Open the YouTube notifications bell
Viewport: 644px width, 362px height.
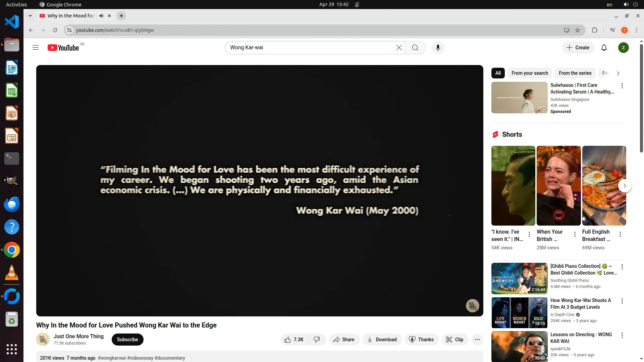tap(604, 48)
